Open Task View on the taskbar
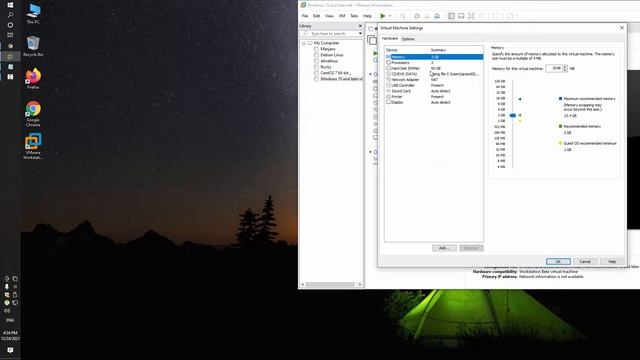The image size is (640, 360). point(10,35)
